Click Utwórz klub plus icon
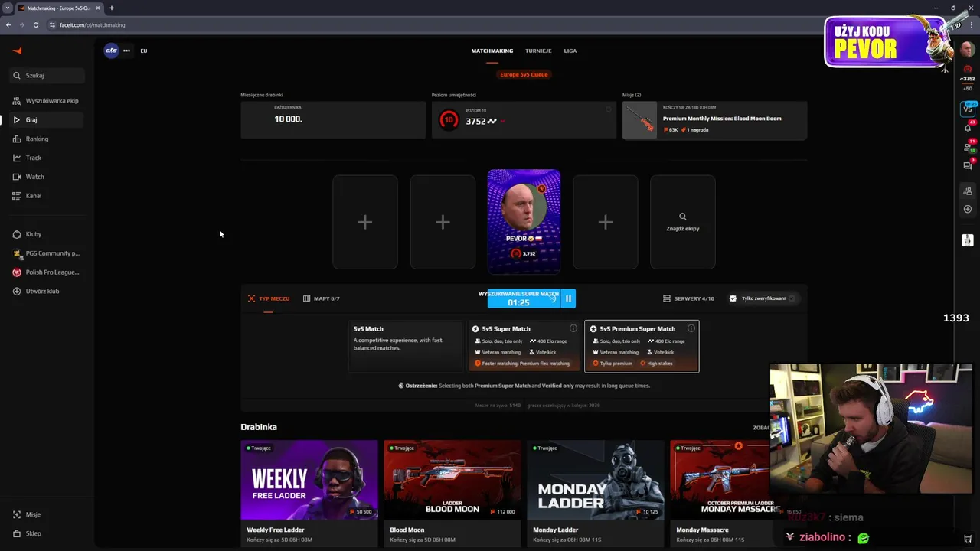Viewport: 980px width, 551px height. [17, 292]
